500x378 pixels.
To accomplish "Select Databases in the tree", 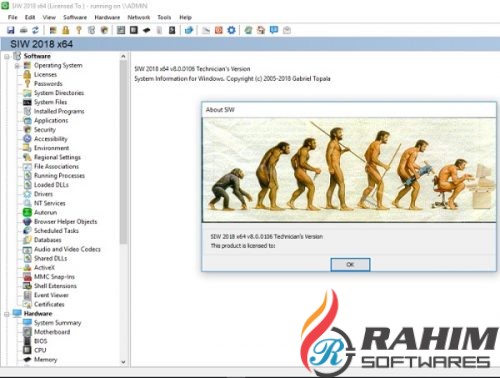I will click(48, 240).
